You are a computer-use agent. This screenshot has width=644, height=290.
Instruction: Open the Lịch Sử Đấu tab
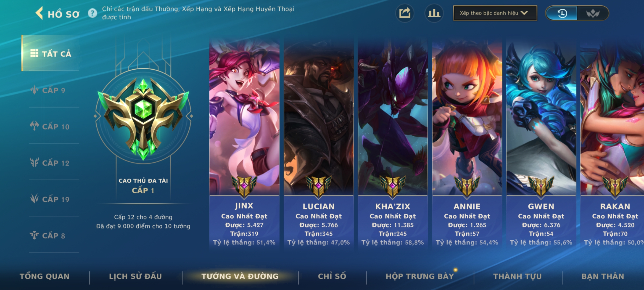(x=136, y=276)
